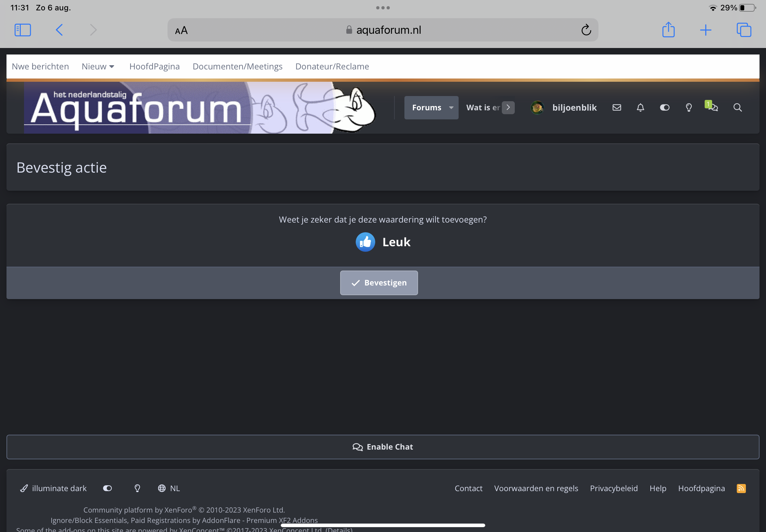The width and height of the screenshot is (766, 532).
Task: Tap the Safari share icon
Action: click(x=668, y=30)
